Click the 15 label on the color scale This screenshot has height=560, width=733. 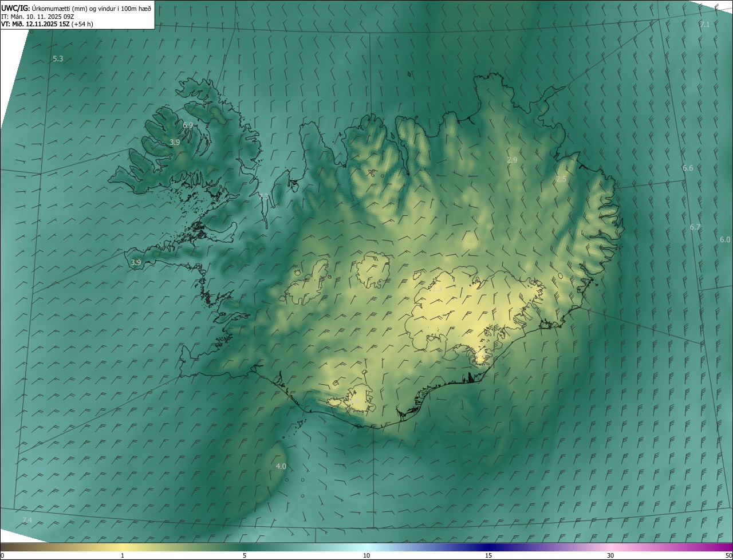click(x=488, y=556)
